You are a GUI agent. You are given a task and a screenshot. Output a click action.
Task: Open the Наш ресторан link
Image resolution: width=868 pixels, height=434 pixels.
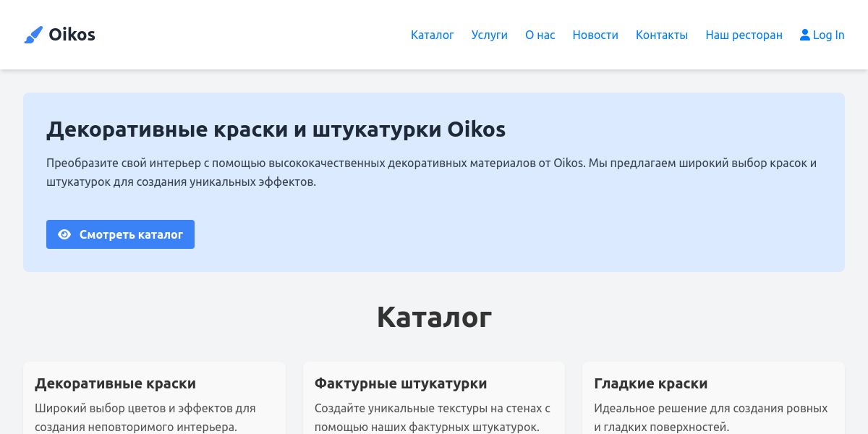[744, 35]
